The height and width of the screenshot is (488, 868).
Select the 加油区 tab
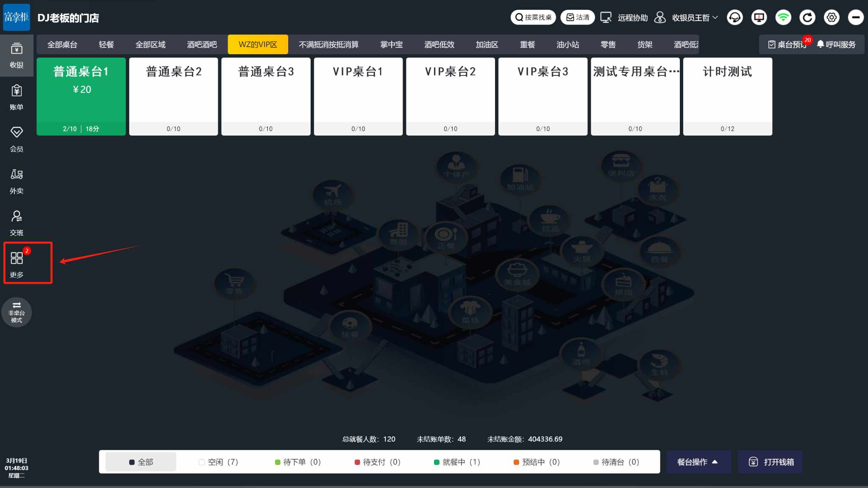click(487, 44)
